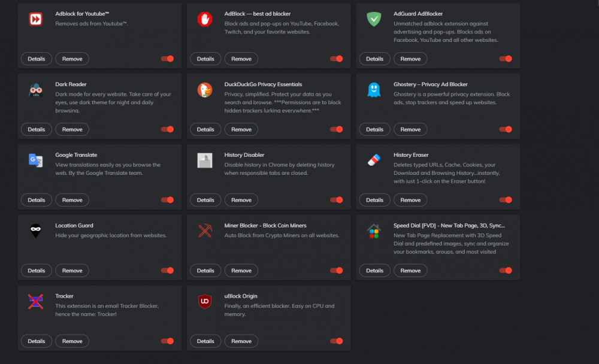Click the History Eraser icon

click(374, 160)
